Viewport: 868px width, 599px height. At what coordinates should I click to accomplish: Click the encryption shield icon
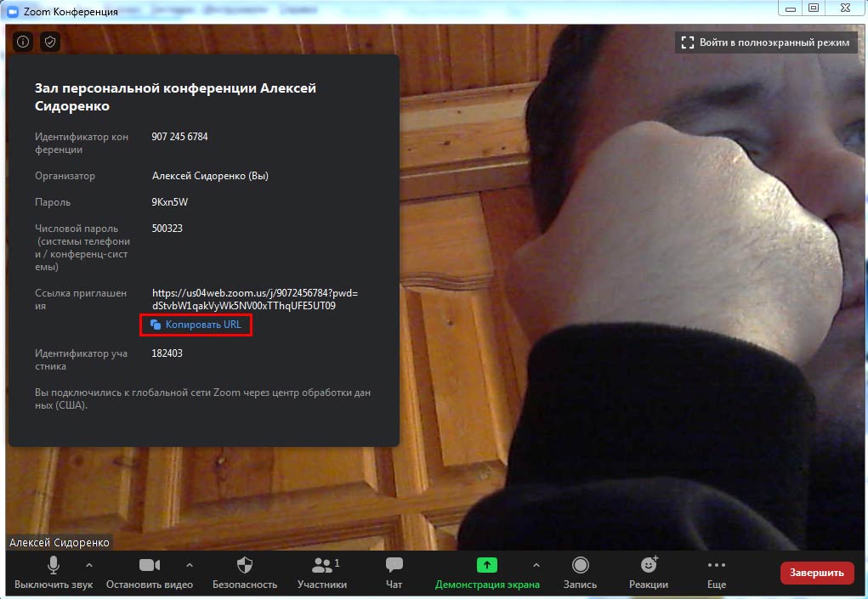click(50, 42)
